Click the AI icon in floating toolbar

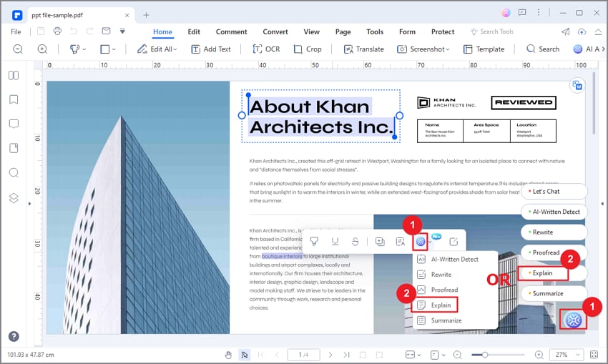(x=421, y=242)
